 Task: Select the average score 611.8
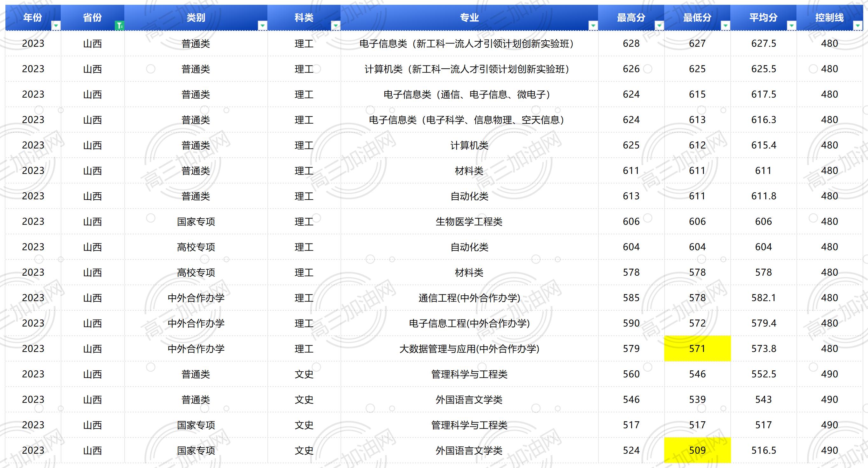click(x=763, y=196)
